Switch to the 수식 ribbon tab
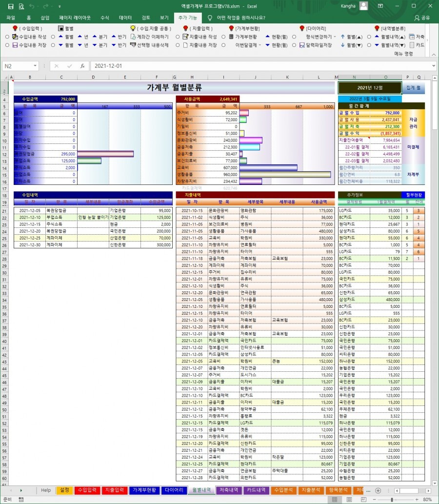The height and width of the screenshot is (504, 439). [105, 18]
